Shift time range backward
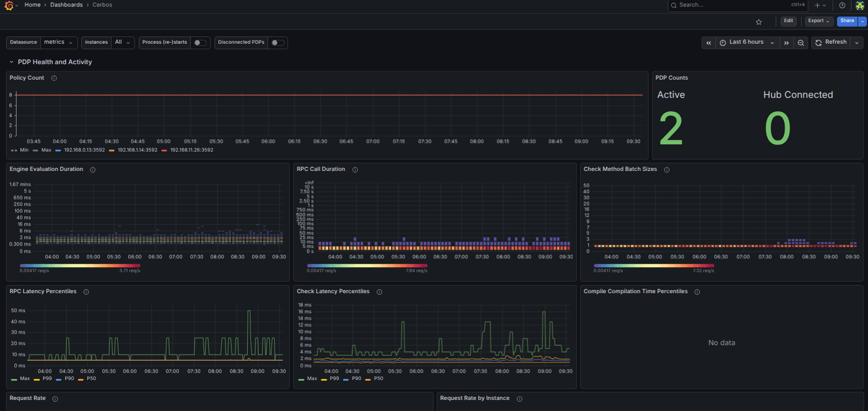 708,43
